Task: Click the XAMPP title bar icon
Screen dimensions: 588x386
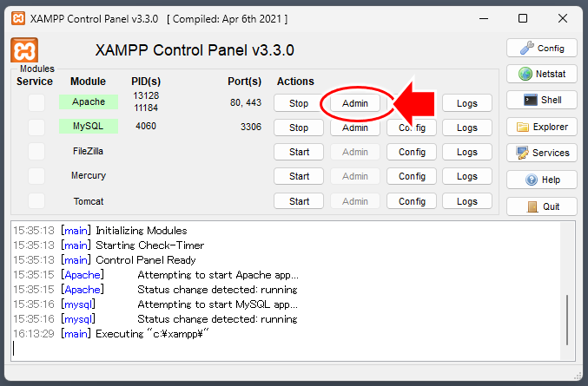Action: pos(18,18)
